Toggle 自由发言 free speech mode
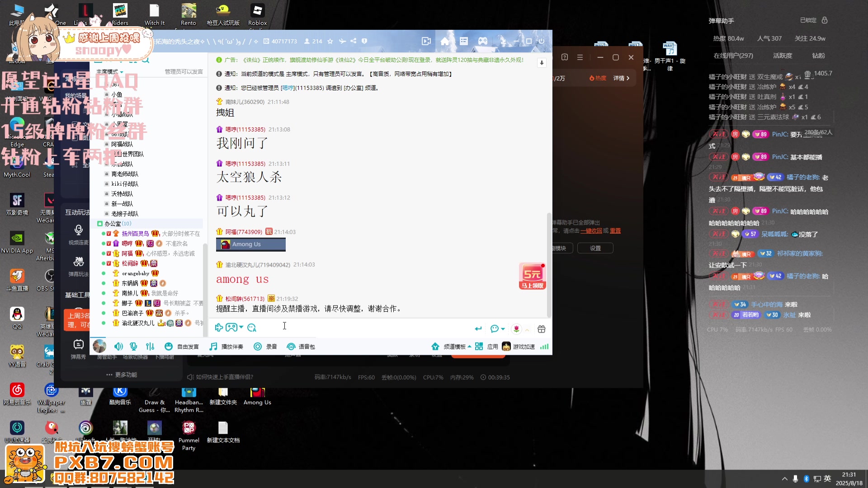 (x=182, y=347)
